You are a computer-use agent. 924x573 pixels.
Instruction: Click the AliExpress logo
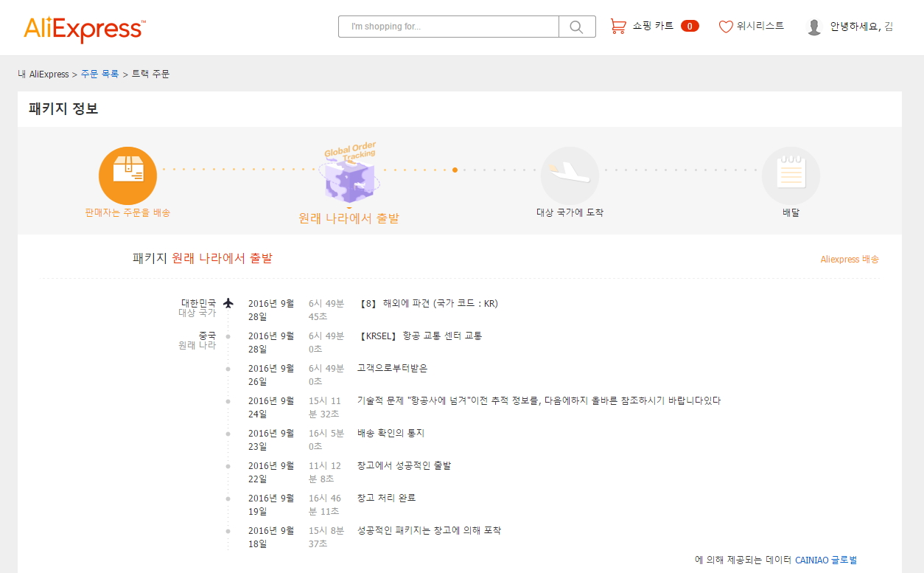(85, 28)
